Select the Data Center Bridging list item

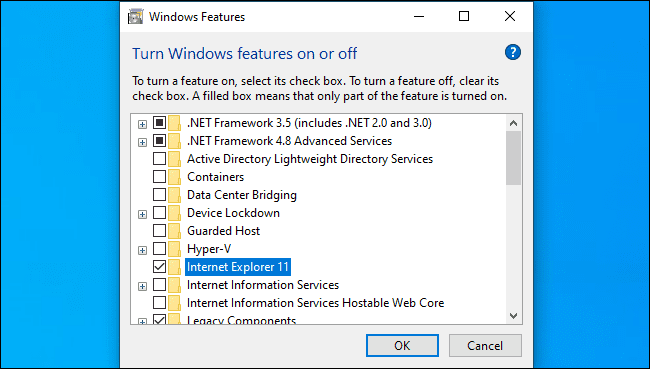click(x=242, y=195)
